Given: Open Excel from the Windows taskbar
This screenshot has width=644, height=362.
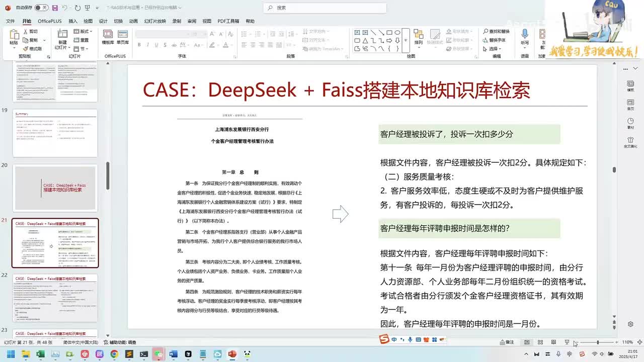Looking at the screenshot, I should click(x=40, y=354).
